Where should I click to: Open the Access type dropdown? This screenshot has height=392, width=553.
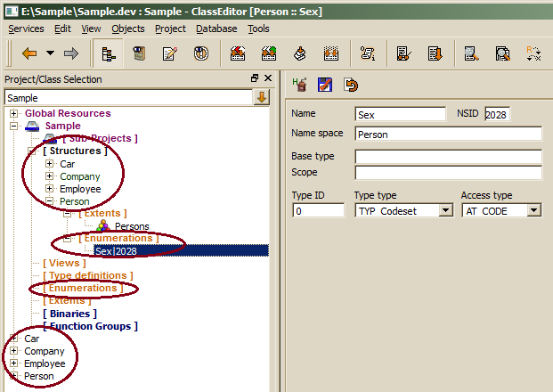(533, 211)
